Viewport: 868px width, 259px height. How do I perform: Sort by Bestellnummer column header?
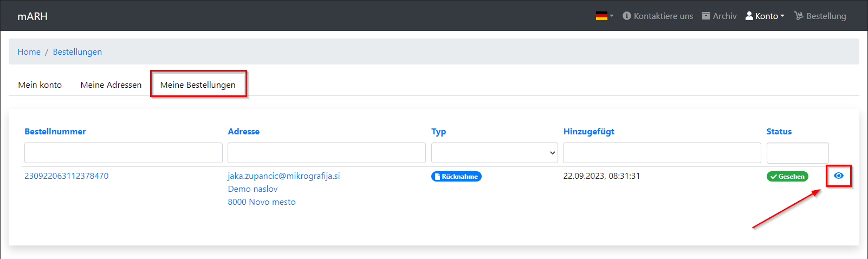tap(55, 132)
